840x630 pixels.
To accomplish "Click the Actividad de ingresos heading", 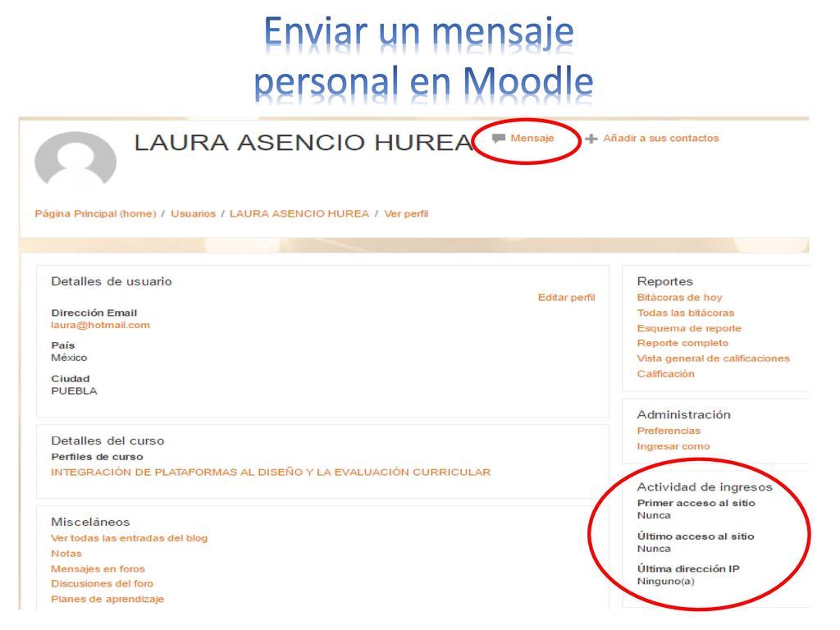I will click(705, 487).
